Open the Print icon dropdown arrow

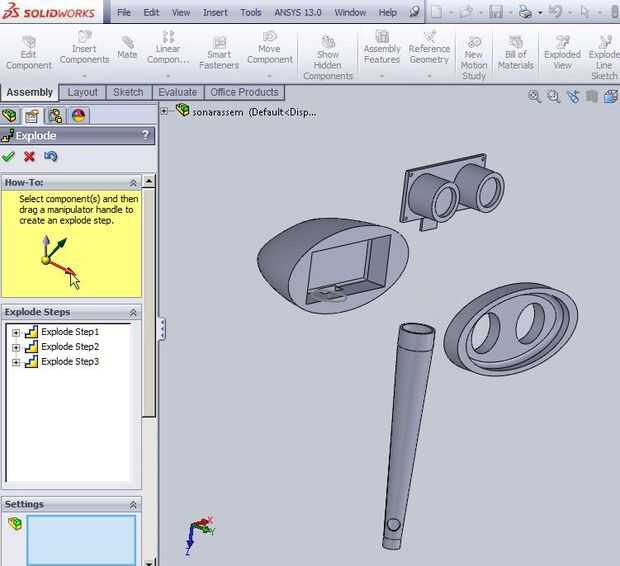540,13
